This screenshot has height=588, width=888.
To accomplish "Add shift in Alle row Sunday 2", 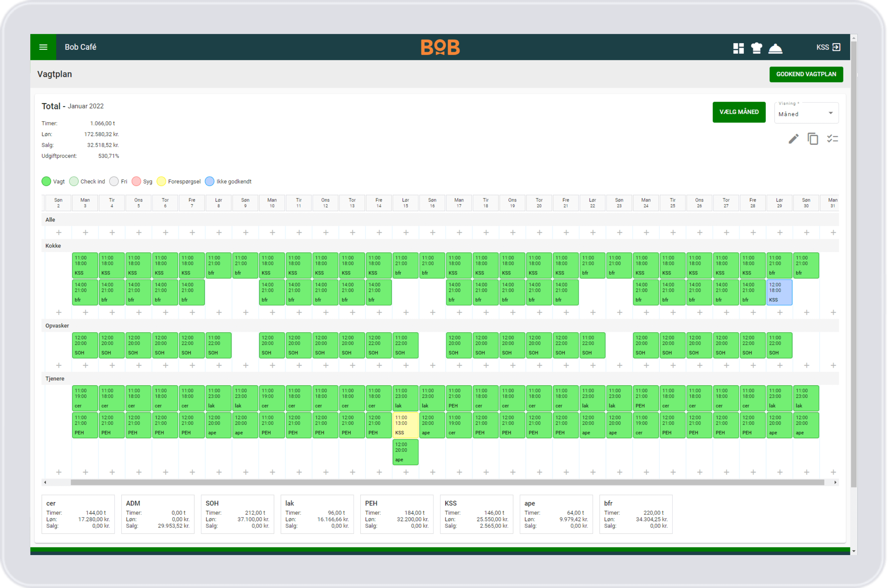I will click(x=59, y=233).
